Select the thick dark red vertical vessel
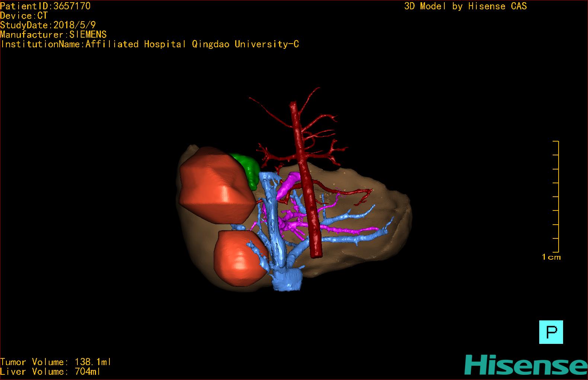 306,180
